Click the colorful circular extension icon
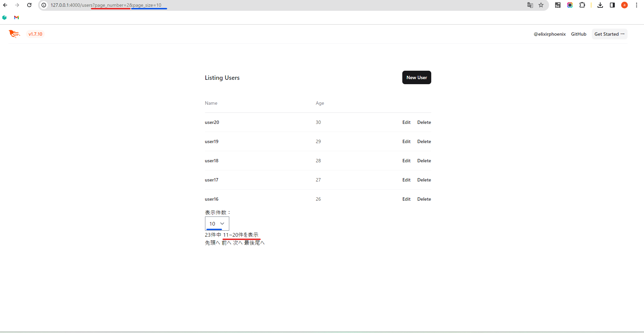 coord(570,5)
